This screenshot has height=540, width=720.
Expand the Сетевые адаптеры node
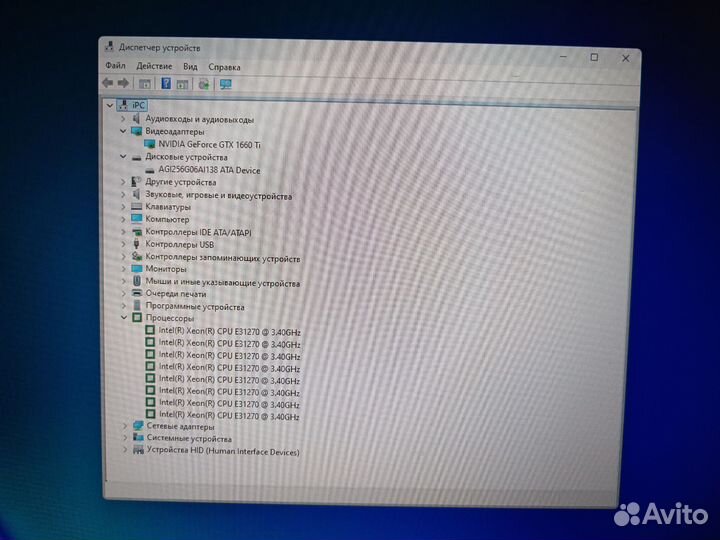(124, 426)
